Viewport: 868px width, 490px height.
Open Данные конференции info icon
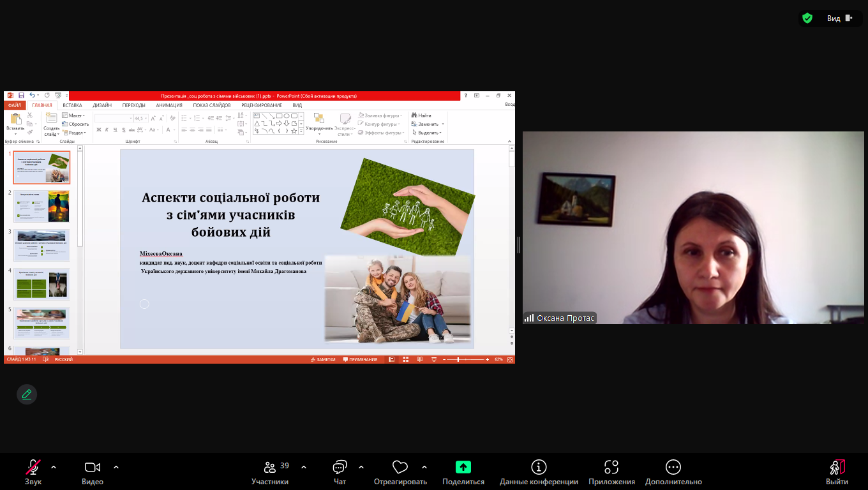tap(539, 467)
